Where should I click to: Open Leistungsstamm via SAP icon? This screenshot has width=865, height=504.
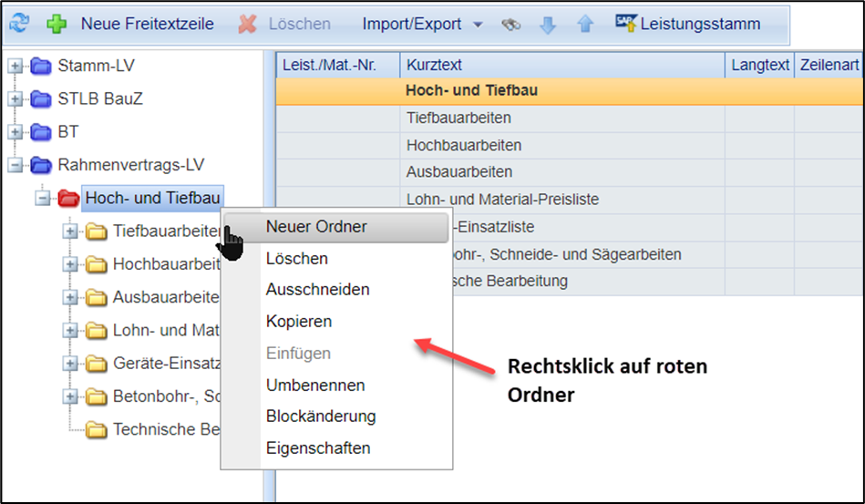click(625, 23)
